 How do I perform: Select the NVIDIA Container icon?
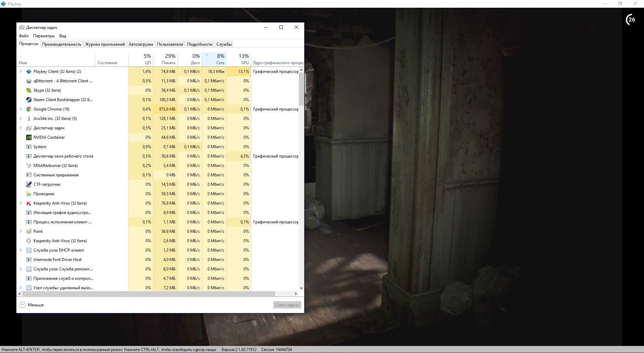click(x=29, y=137)
